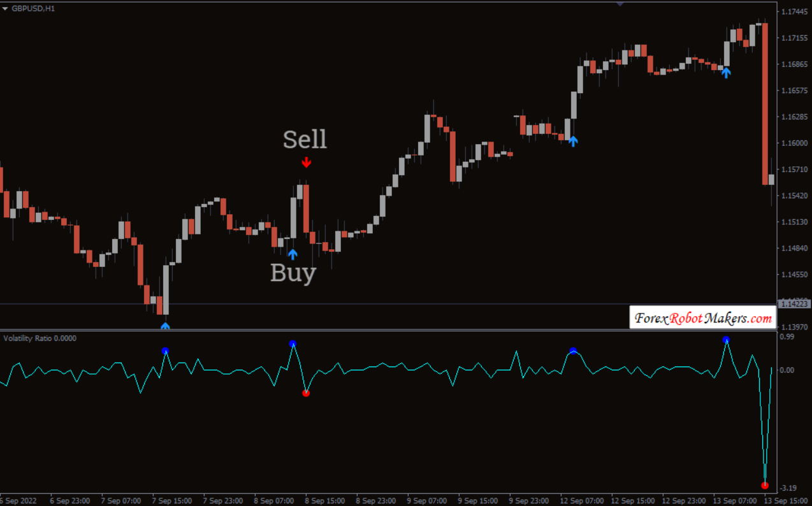Open the GBPUSD,H1 chart dropdown triangle
Image resolution: width=812 pixels, height=506 pixels.
pyautogui.click(x=5, y=9)
